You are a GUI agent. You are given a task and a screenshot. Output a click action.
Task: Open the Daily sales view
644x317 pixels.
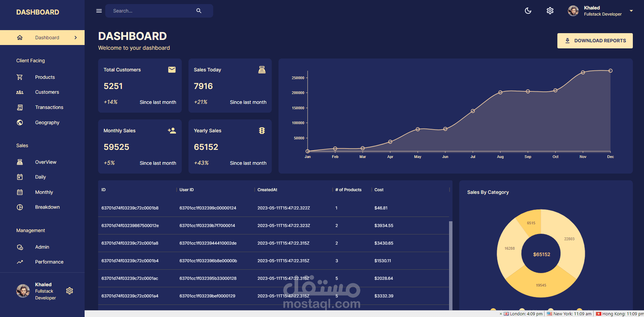40,177
